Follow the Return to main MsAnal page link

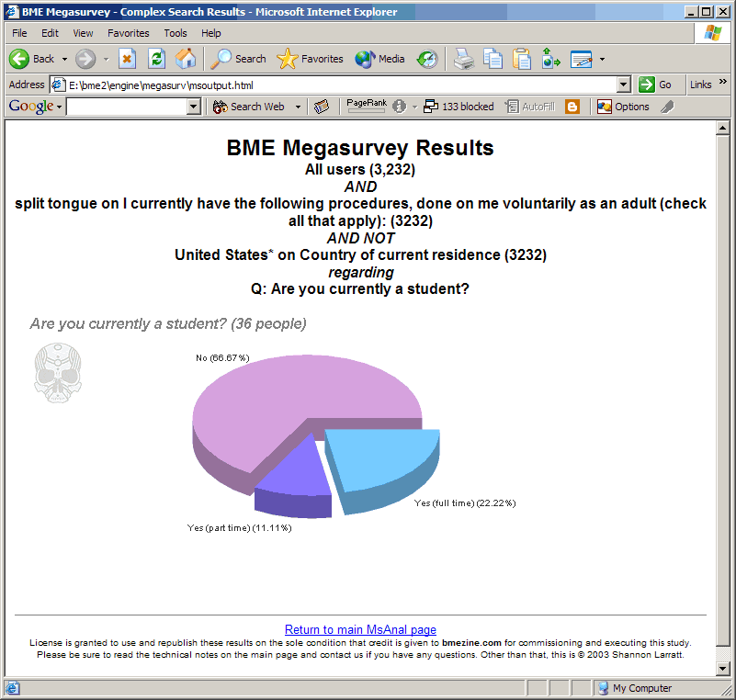point(360,629)
